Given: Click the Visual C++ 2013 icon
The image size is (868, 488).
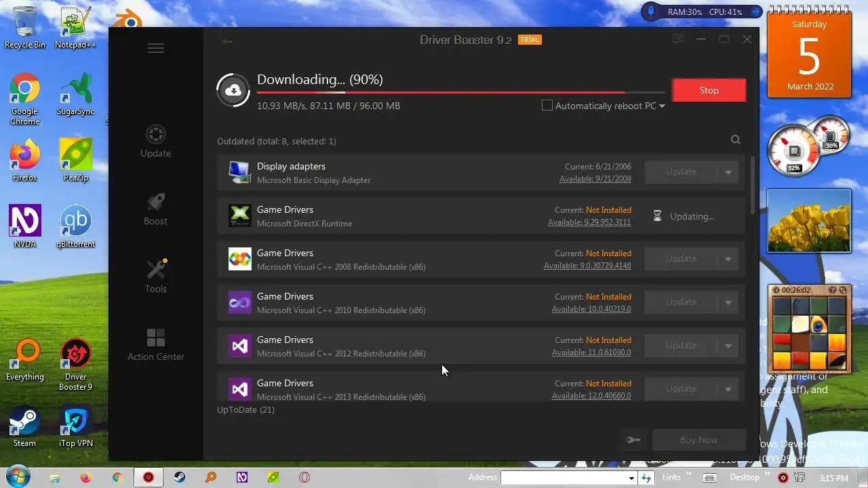Looking at the screenshot, I should tap(239, 389).
